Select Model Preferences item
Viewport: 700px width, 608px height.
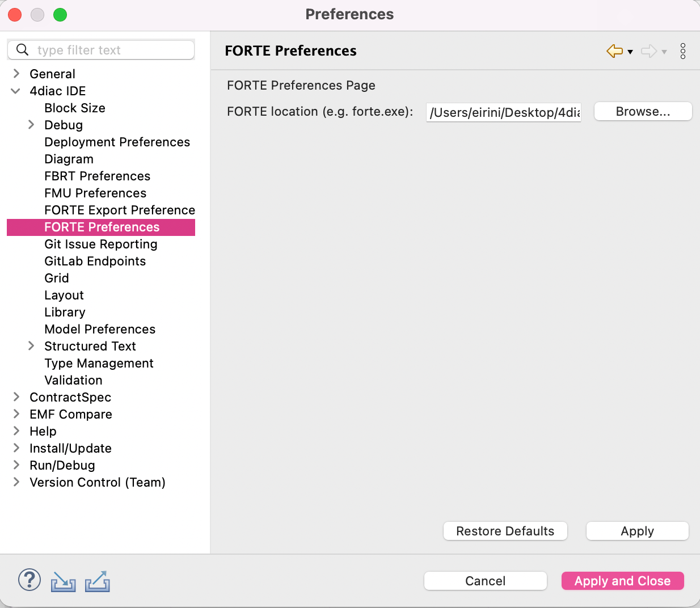tap(100, 329)
